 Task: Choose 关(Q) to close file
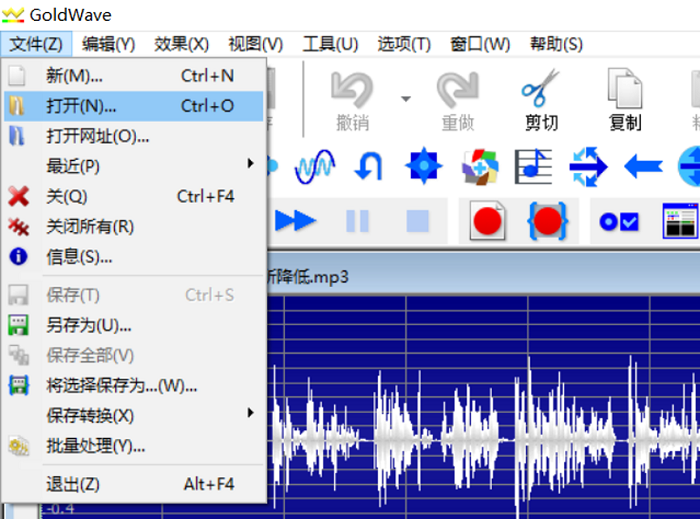coord(133,196)
